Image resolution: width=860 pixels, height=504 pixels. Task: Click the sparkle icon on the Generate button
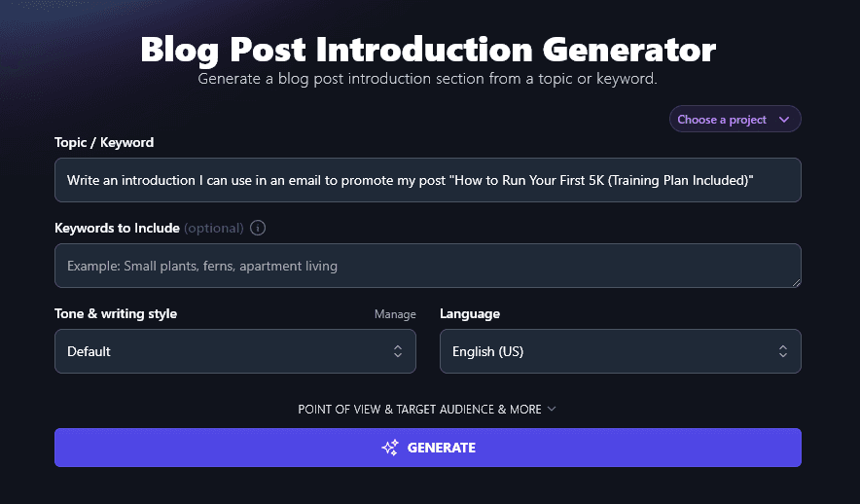click(x=390, y=448)
